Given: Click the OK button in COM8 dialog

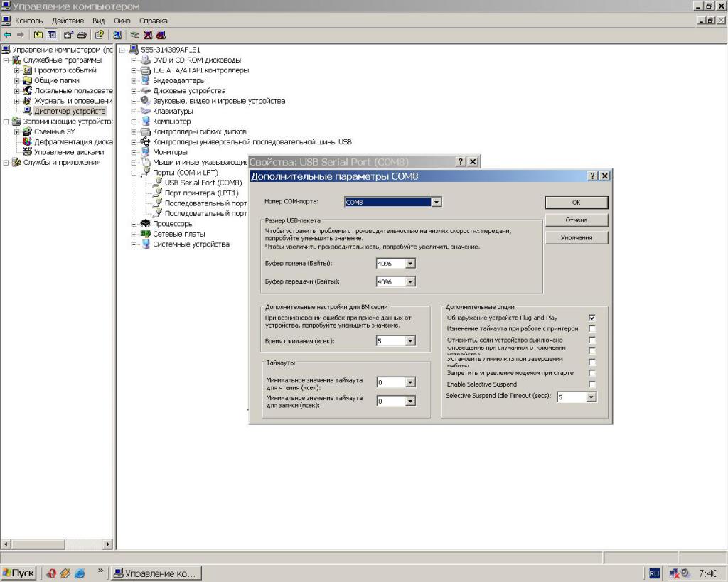Looking at the screenshot, I should 576,203.
